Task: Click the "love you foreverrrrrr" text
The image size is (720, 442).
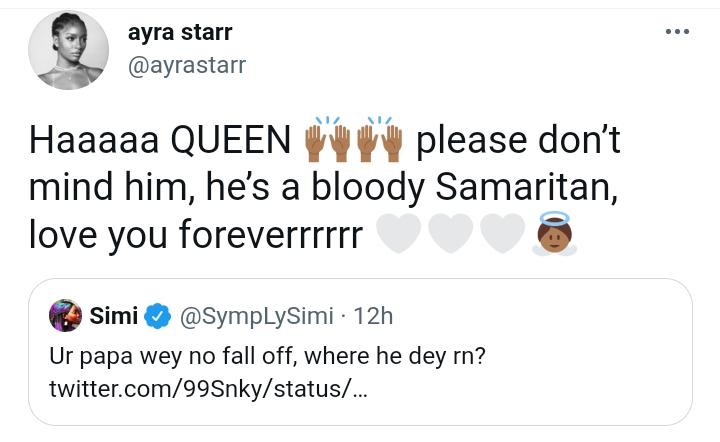Action: 196,235
